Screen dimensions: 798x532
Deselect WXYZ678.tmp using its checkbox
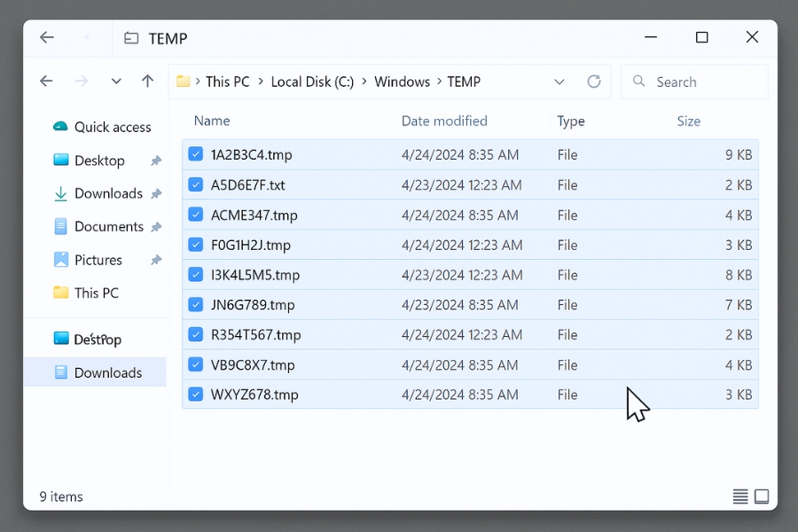click(196, 395)
